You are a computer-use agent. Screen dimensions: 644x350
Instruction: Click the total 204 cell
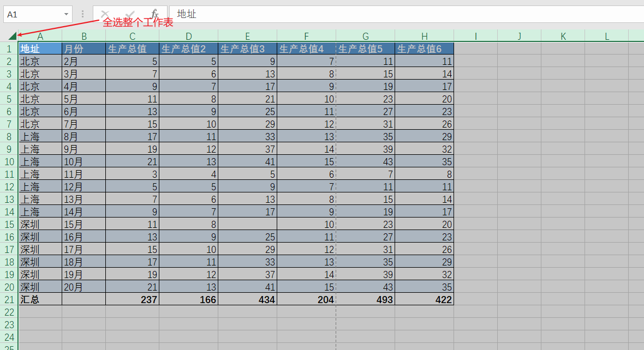click(306, 299)
